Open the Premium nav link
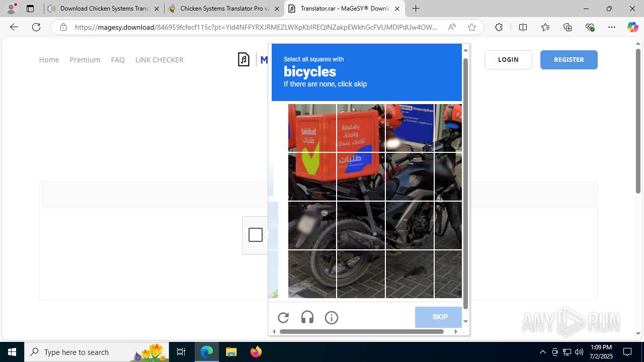Viewport: 644px width, 362px height. click(x=85, y=60)
